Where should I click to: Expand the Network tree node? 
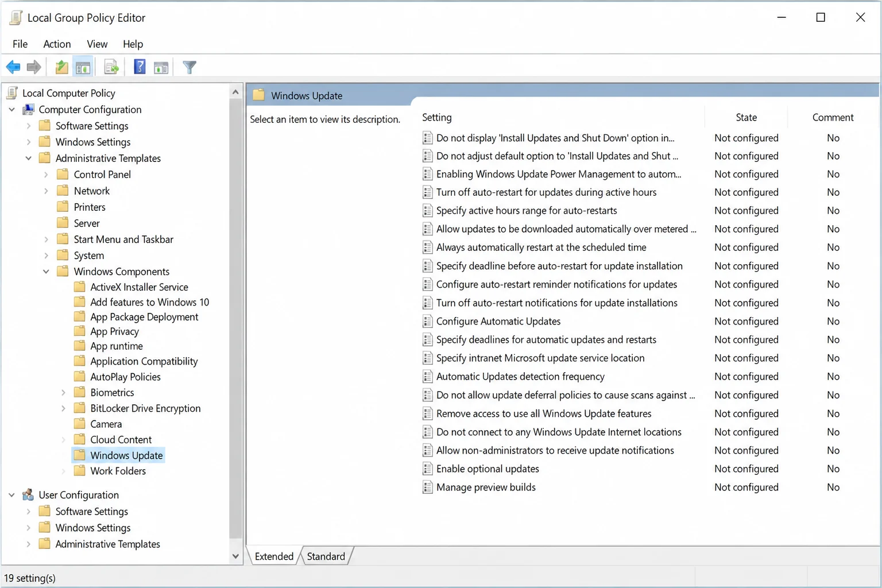[47, 191]
